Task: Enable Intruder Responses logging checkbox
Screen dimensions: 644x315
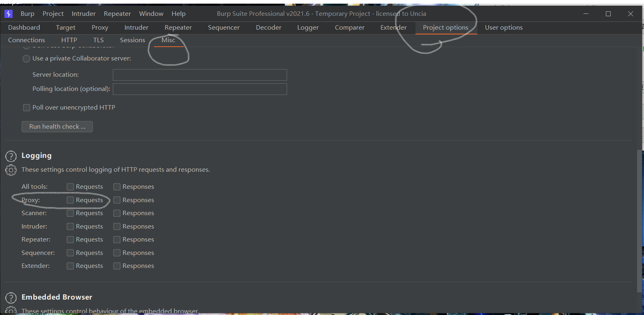Action: (x=117, y=227)
